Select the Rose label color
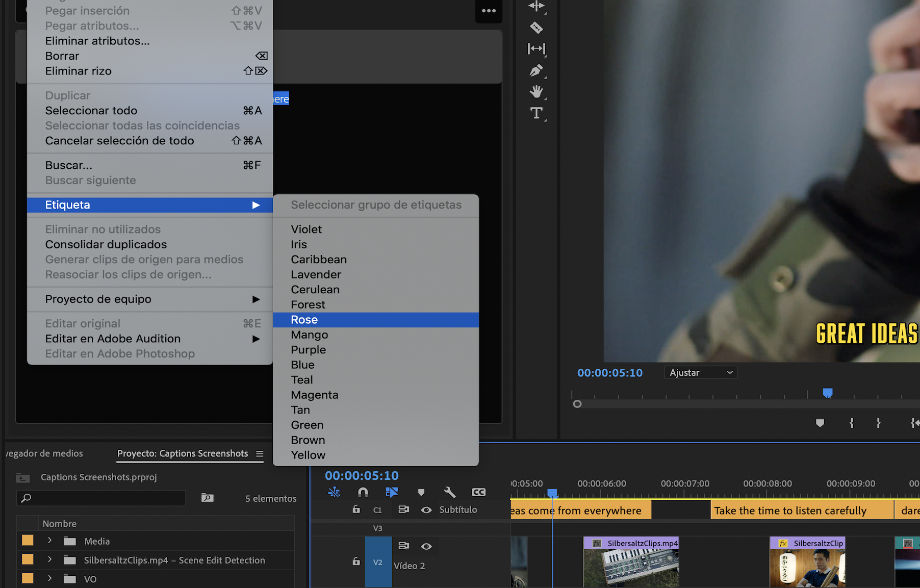Viewport: 920px width, 588px height. (x=376, y=320)
